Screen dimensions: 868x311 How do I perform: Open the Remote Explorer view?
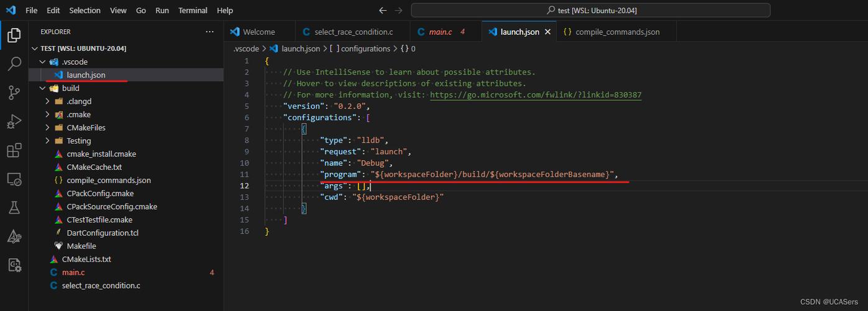14,179
